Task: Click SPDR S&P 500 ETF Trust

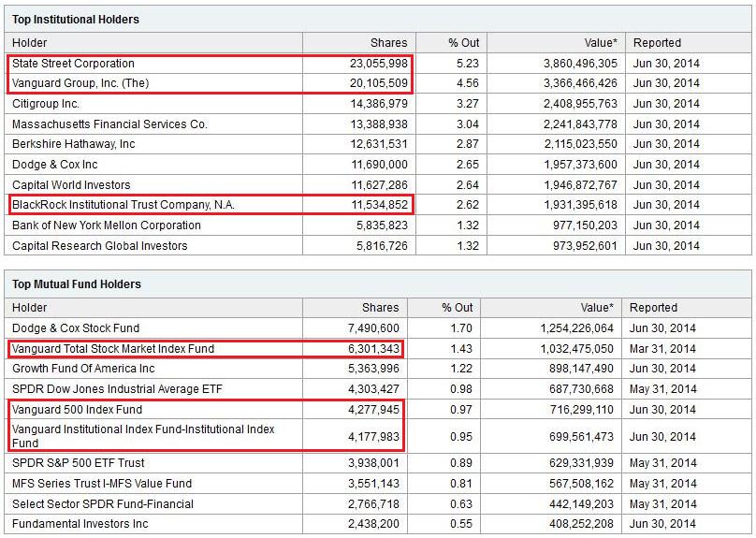Action: pyautogui.click(x=78, y=463)
